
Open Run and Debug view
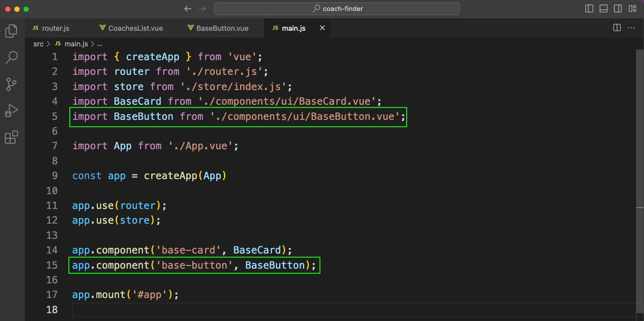point(11,111)
